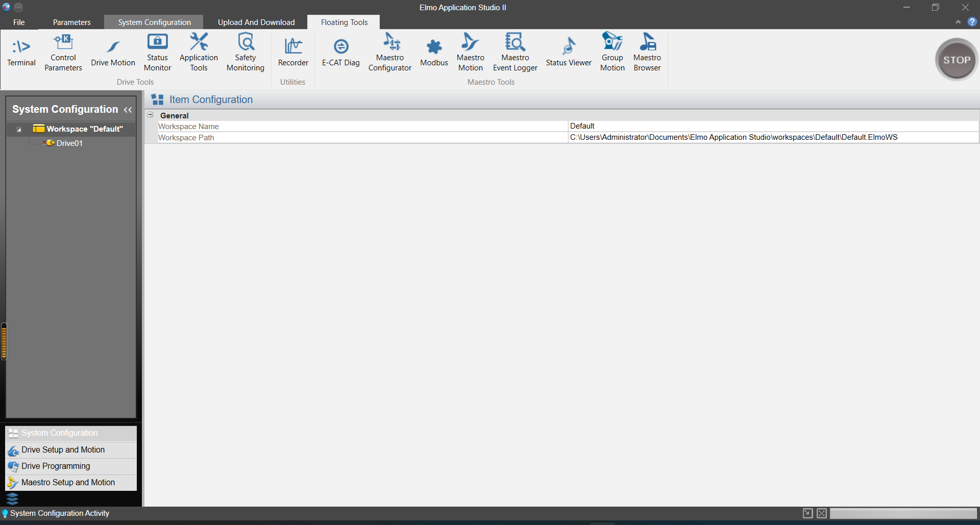Open the Terminal tool

21,53
